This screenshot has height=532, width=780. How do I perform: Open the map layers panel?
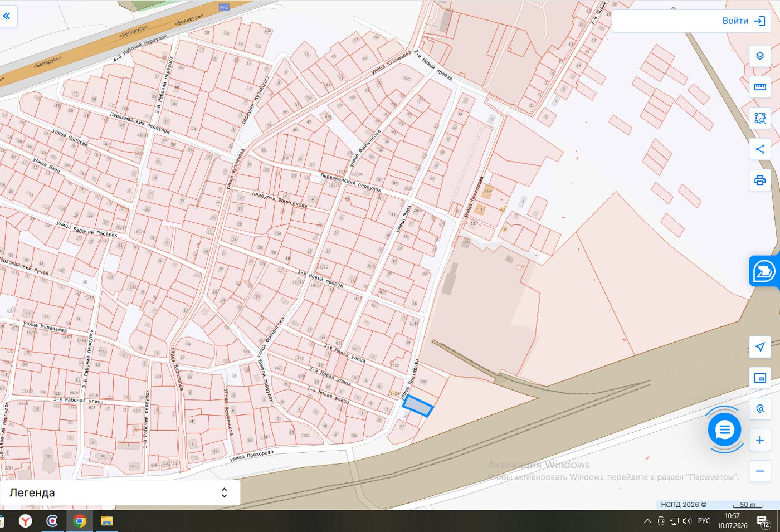(760, 56)
